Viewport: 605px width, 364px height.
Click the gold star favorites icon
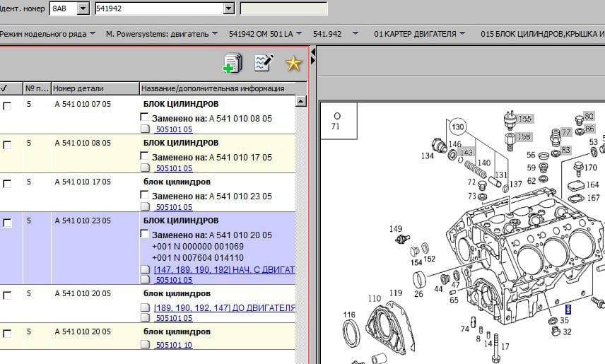pyautogui.click(x=293, y=64)
